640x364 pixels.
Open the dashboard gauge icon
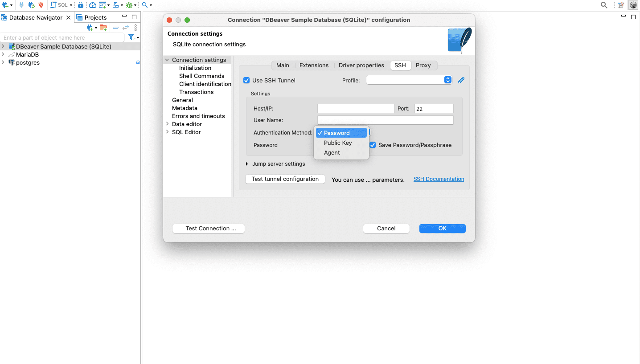click(92, 5)
